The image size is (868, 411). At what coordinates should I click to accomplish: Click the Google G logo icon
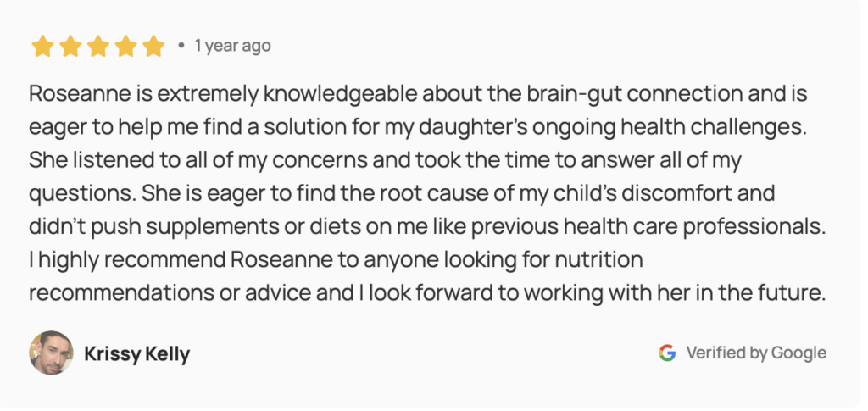point(667,353)
